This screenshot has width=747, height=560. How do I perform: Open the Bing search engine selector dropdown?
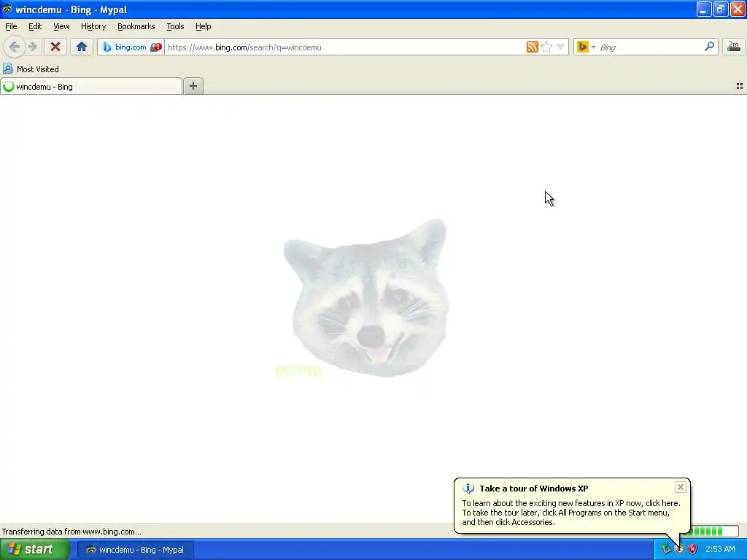coord(586,47)
